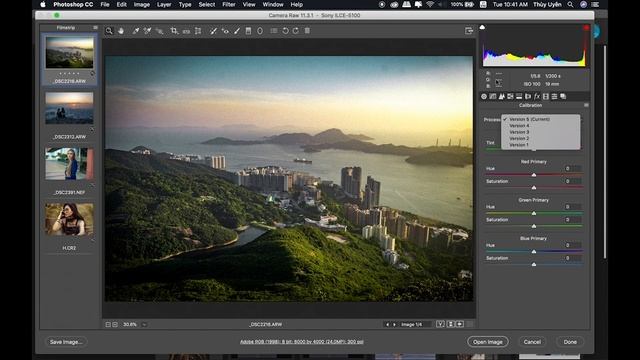This screenshot has width=640, height=360.
Task: Click the trash icon to mark for deletion
Action: [307, 31]
